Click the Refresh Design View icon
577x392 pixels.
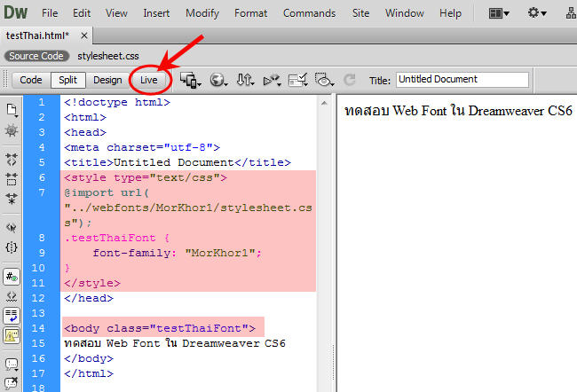[x=349, y=80]
